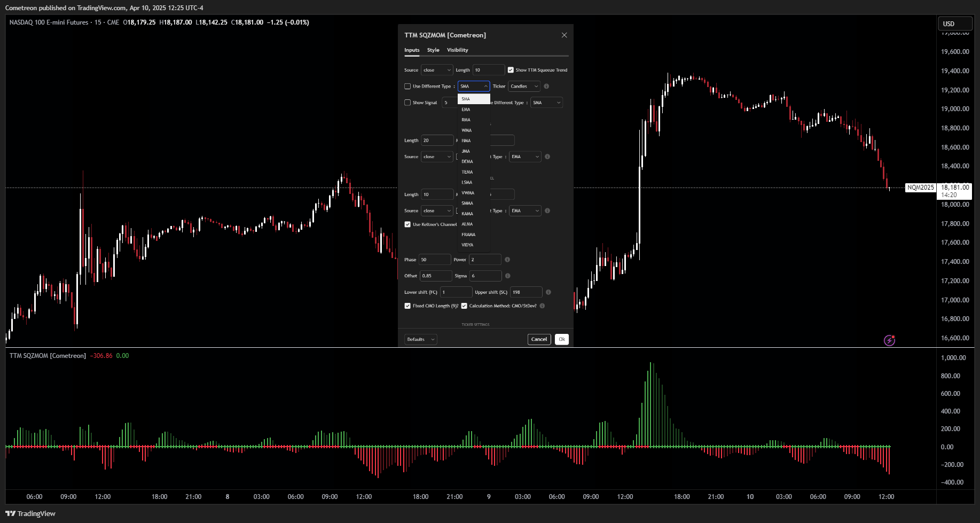This screenshot has height=523, width=980.
Task: Open EMA Type dropdown above Use Keltner's Channel
Action: [x=525, y=211]
